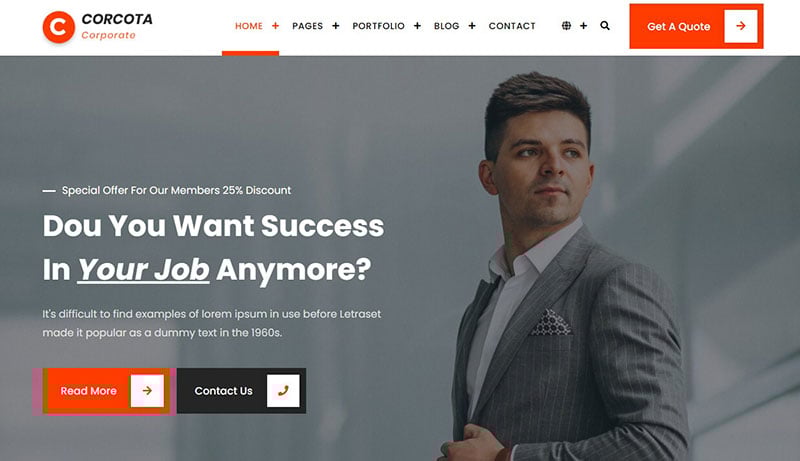Select the Blog menu item

(x=446, y=26)
